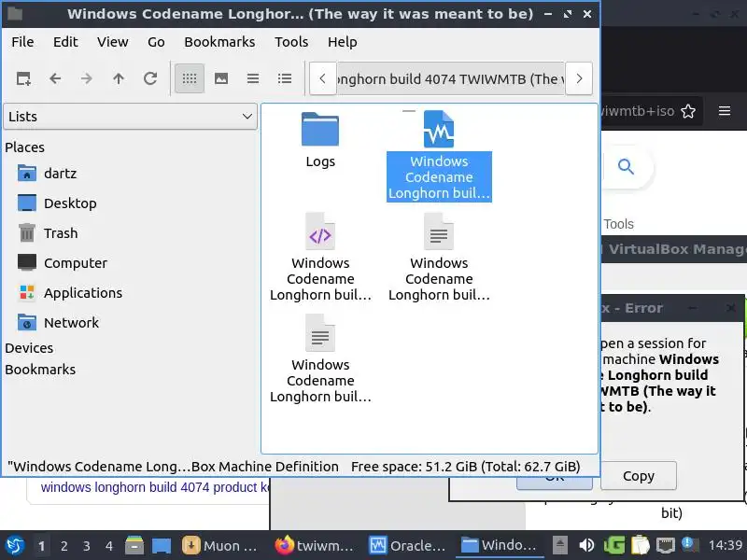The height and width of the screenshot is (560, 747).
Task: Switch to workspace 2
Action: pos(63,546)
